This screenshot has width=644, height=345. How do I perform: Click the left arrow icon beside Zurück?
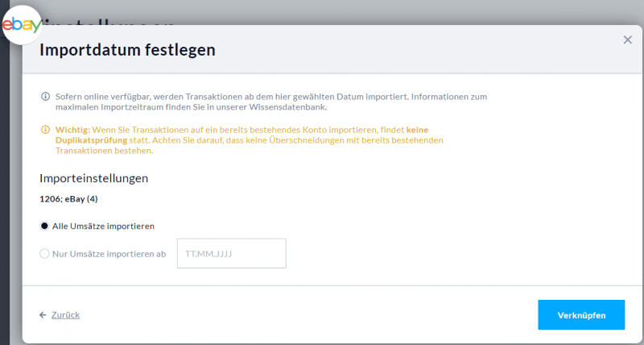point(43,314)
